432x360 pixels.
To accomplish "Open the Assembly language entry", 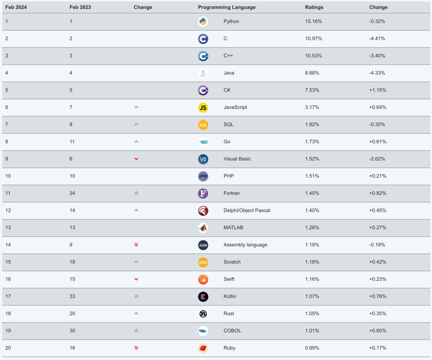I will click(245, 245).
